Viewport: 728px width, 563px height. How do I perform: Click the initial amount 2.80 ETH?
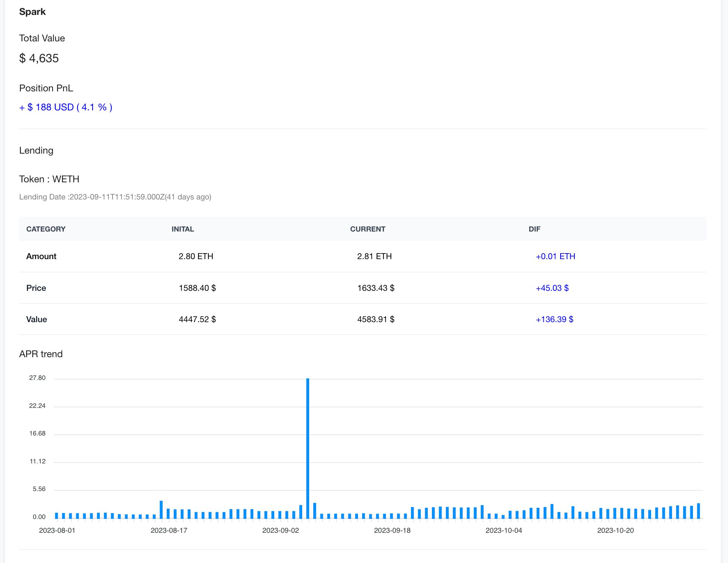[196, 257]
